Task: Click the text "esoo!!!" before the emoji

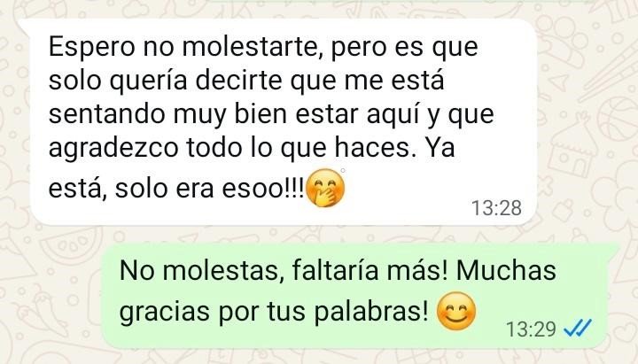Action: (262, 189)
